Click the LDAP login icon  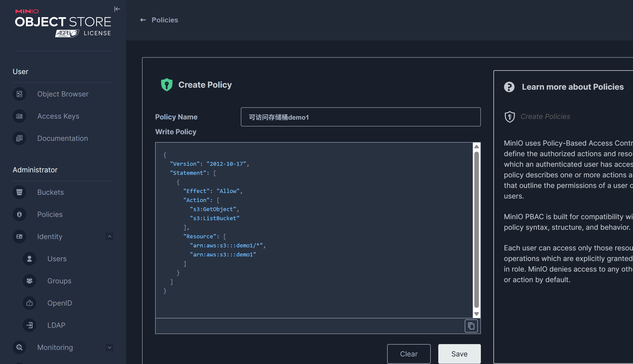pos(29,325)
